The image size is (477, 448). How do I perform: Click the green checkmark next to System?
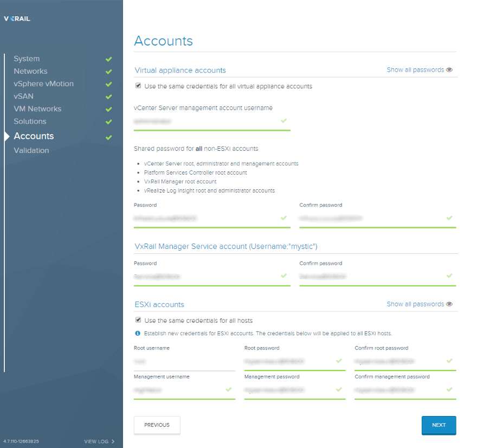coord(109,59)
